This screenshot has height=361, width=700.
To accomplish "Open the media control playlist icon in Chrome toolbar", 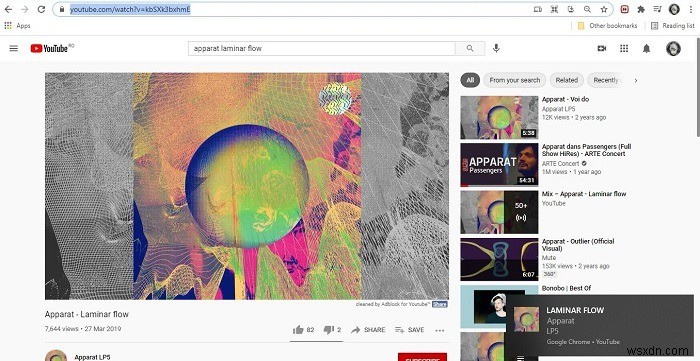I will point(658,9).
